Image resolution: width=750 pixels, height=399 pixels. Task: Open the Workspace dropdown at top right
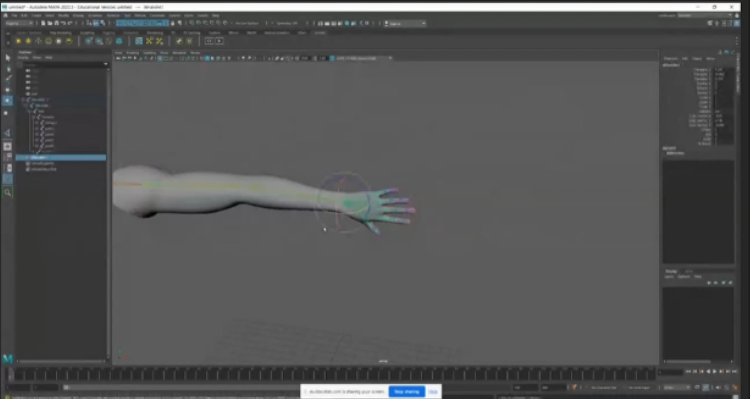pyautogui.click(x=706, y=15)
